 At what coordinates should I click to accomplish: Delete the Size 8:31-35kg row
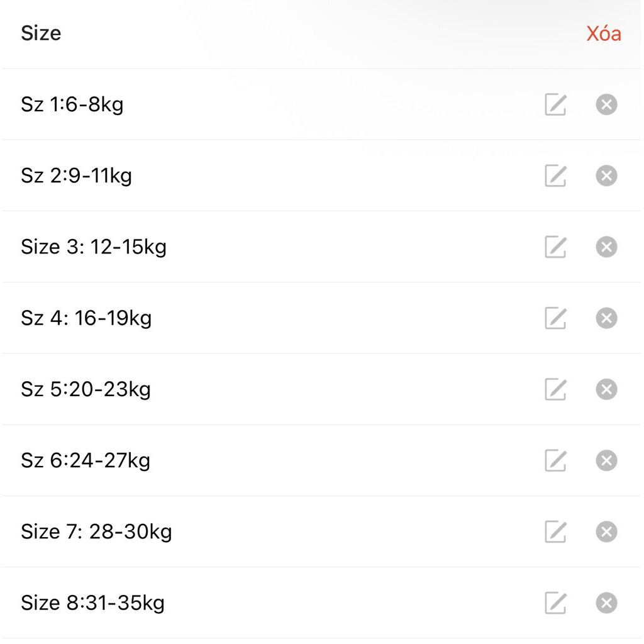tap(606, 603)
